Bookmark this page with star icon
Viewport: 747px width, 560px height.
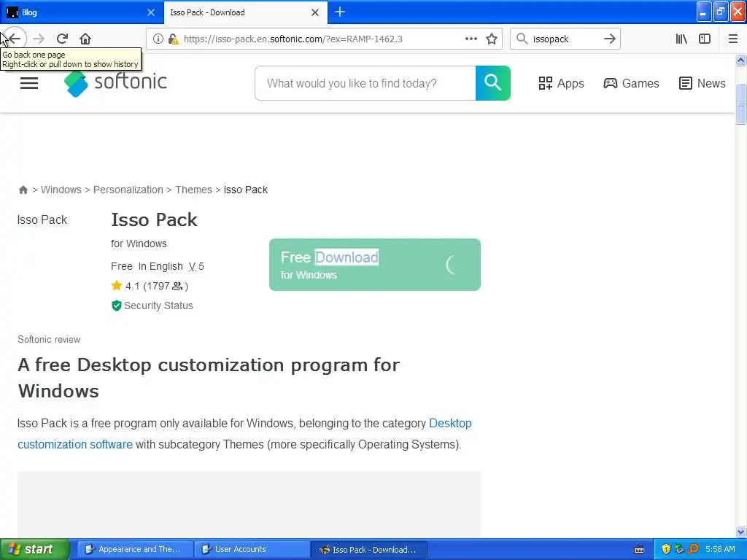(492, 39)
